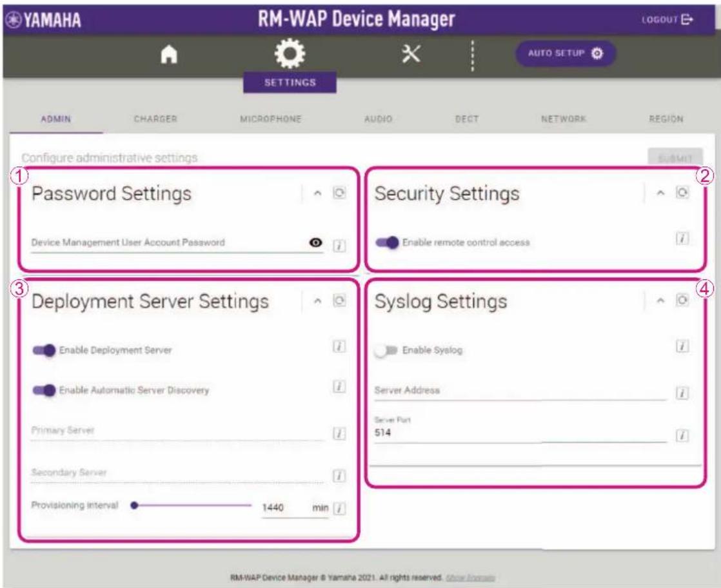Toggle Enable Deployment Server switch
Screen dimensions: 721x588
(x=44, y=350)
